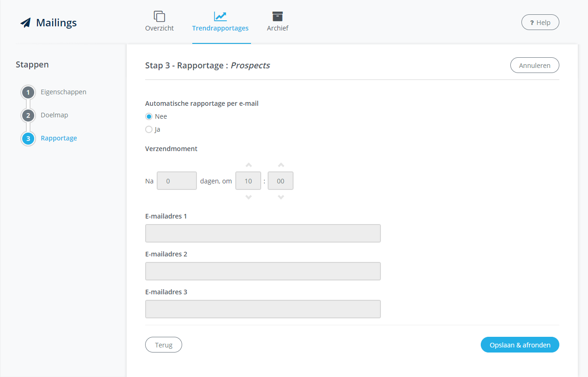
Task: Decrease the minutes with the down arrow
Action: (x=280, y=197)
